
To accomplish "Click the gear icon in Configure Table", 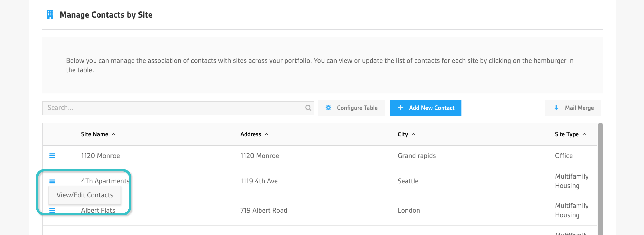I will [328, 108].
